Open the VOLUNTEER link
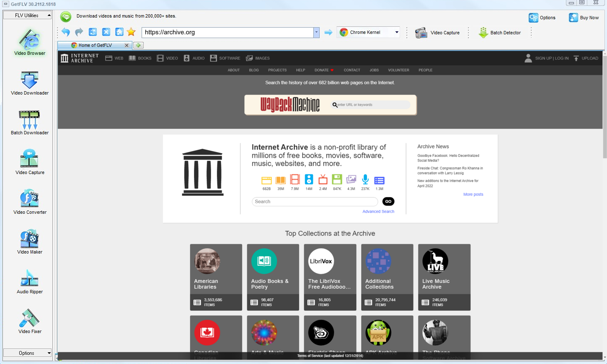607x364 pixels. pos(398,70)
